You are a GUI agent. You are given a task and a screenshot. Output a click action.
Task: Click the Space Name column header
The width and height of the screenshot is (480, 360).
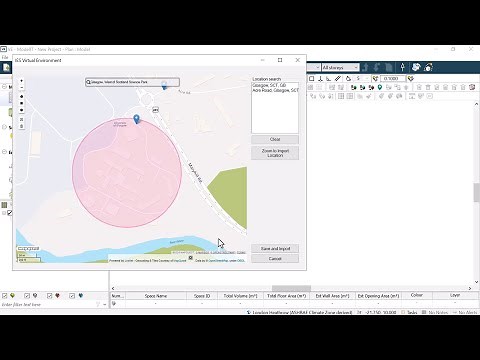point(156,296)
